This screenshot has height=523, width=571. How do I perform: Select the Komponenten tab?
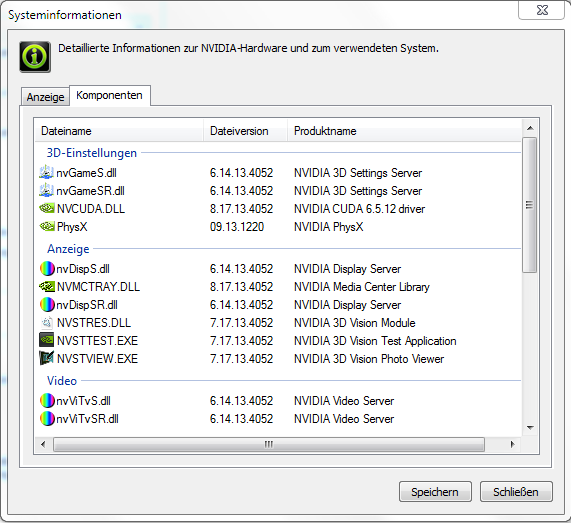110,95
